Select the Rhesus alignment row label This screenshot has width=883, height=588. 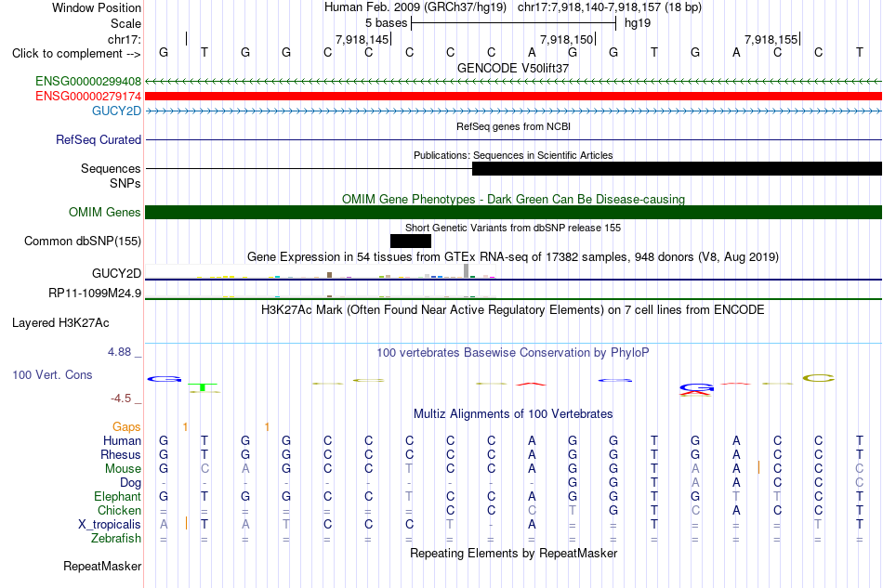pos(121,454)
